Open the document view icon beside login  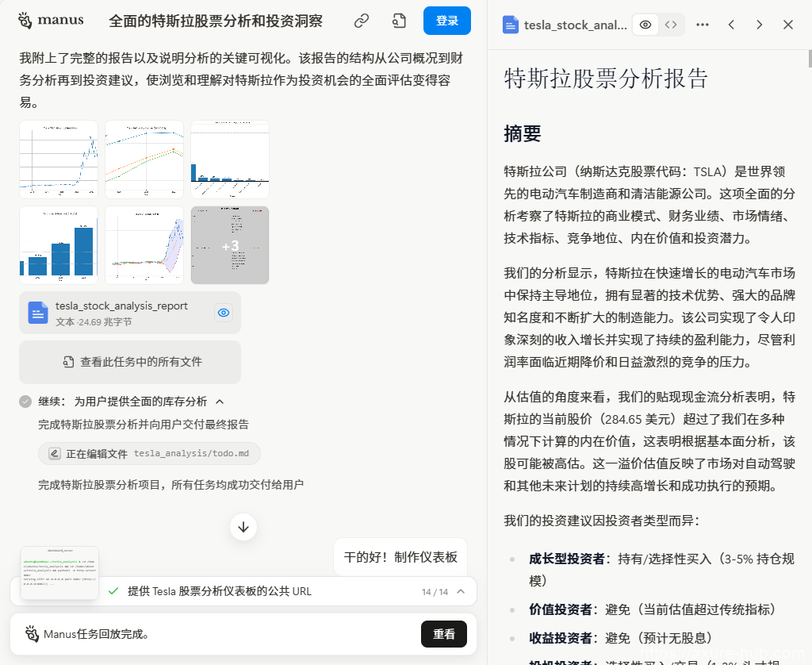[x=399, y=21]
